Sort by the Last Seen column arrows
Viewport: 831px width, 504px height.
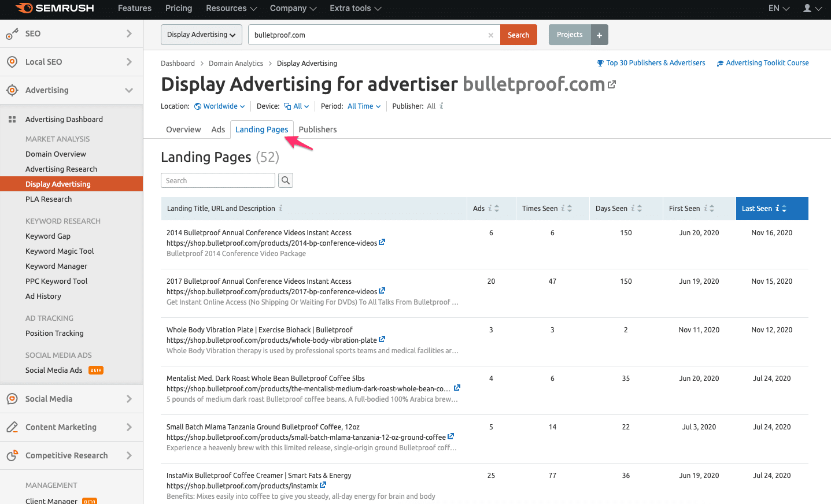tap(784, 209)
